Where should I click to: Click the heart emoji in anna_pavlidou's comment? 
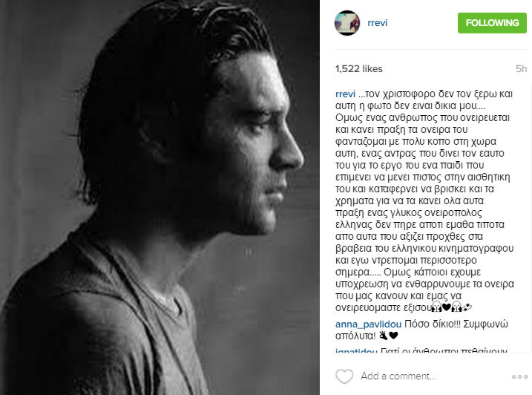click(393, 336)
